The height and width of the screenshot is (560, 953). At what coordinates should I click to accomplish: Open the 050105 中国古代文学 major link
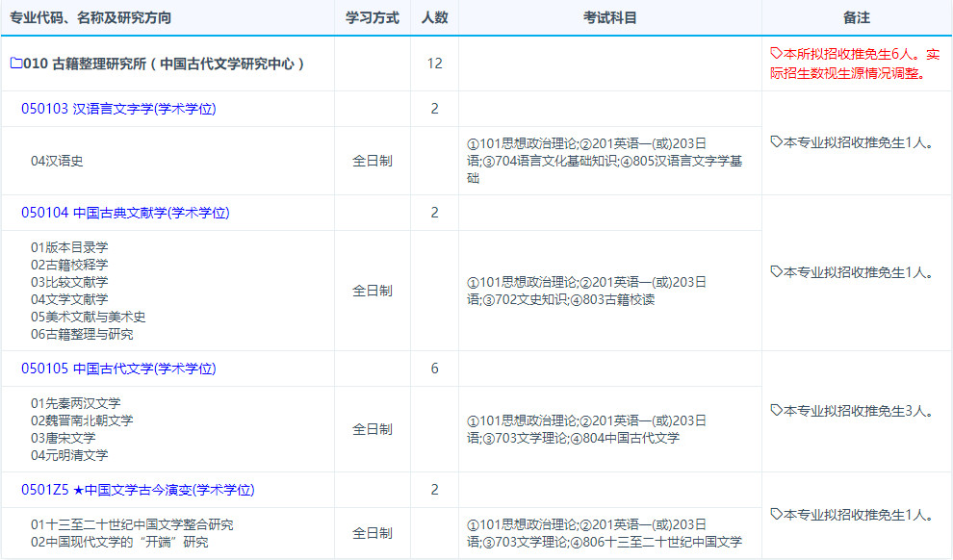118,369
